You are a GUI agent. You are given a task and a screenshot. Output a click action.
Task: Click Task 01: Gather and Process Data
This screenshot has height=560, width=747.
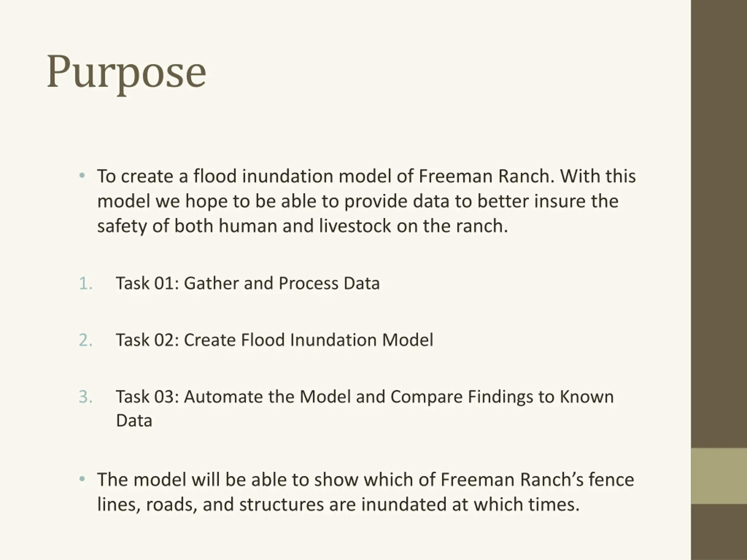click(x=248, y=283)
